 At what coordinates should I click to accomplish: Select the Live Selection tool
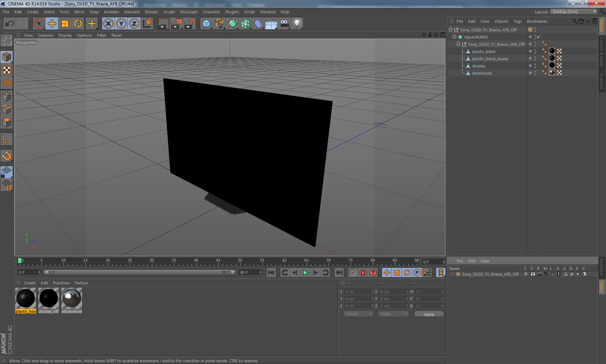pyautogui.click(x=39, y=24)
